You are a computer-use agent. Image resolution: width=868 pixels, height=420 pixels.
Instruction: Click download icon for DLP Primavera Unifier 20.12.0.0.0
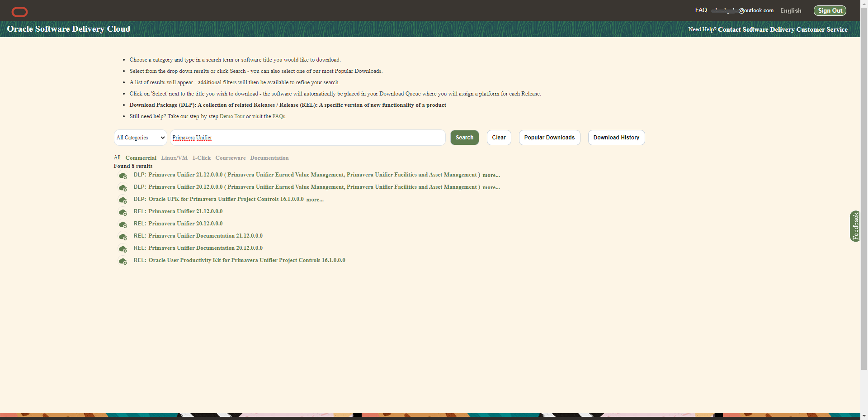123,188
